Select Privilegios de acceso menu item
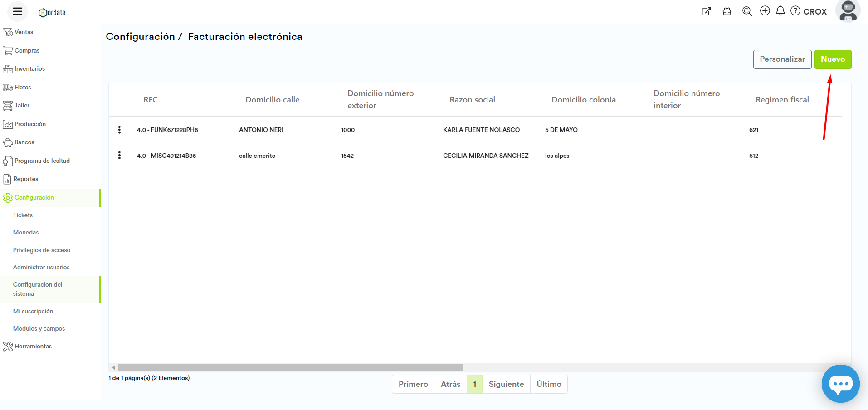This screenshot has width=868, height=410. point(42,250)
